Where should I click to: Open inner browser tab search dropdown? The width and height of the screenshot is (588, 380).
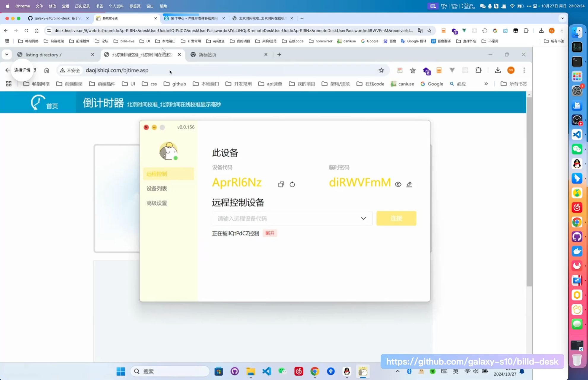(x=7, y=54)
